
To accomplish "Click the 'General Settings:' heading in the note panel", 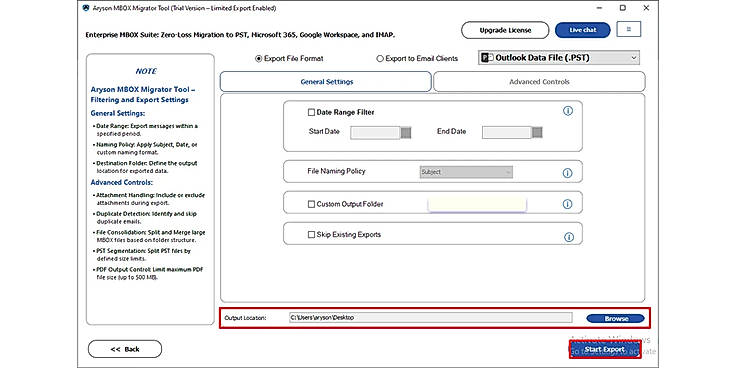I will pos(118,113).
